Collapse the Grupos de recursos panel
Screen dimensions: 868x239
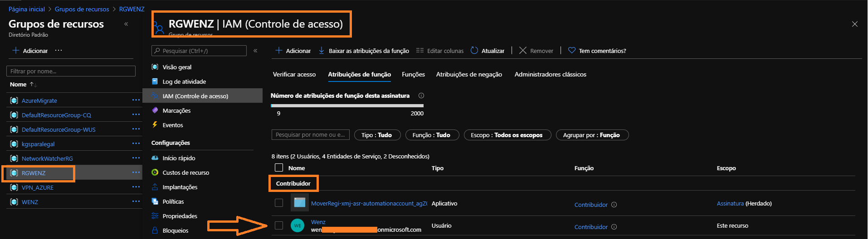point(126,24)
